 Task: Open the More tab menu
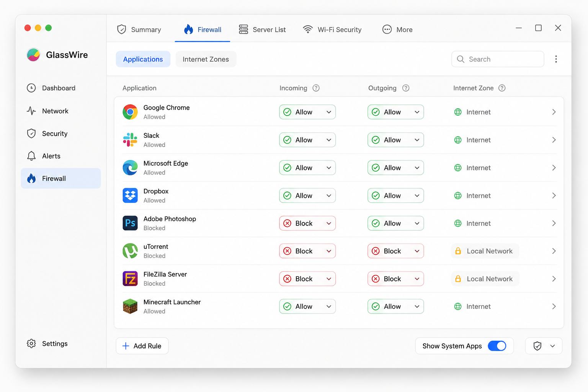[x=397, y=29]
